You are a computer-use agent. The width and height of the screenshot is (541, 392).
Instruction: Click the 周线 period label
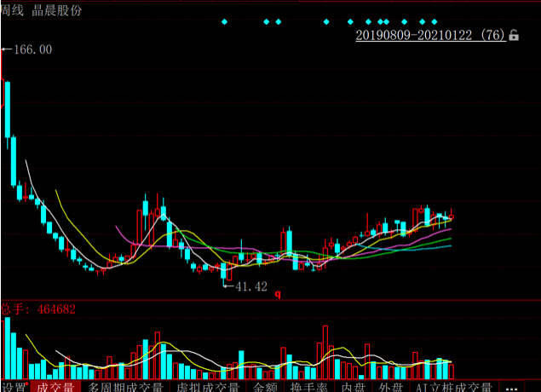(x=13, y=10)
